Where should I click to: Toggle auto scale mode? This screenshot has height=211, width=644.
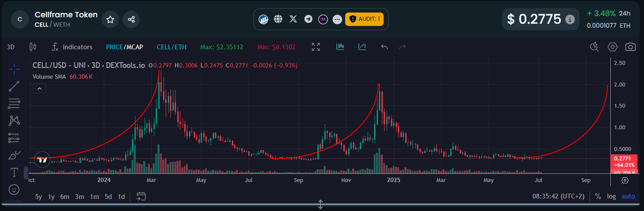point(628,197)
